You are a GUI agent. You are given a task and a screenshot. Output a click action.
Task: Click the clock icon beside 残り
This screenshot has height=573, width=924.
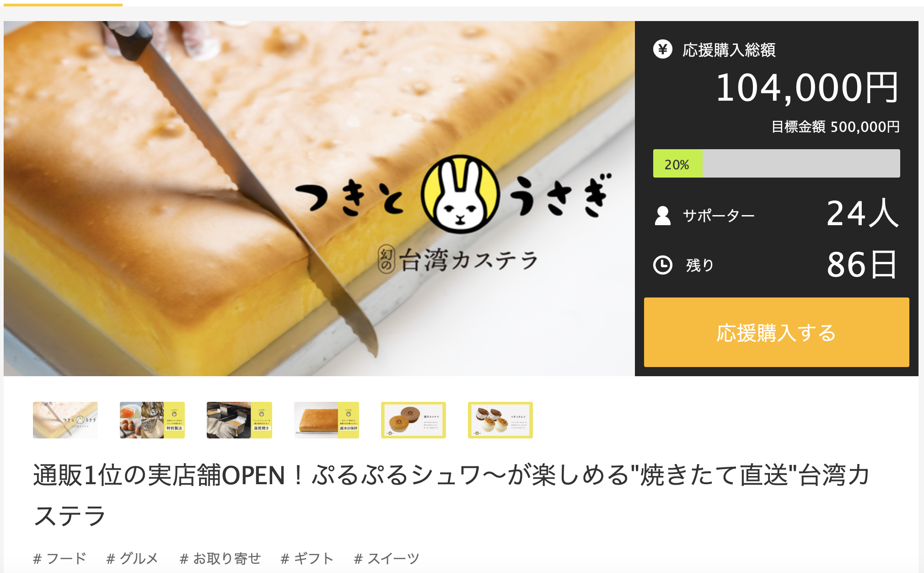pos(662,265)
